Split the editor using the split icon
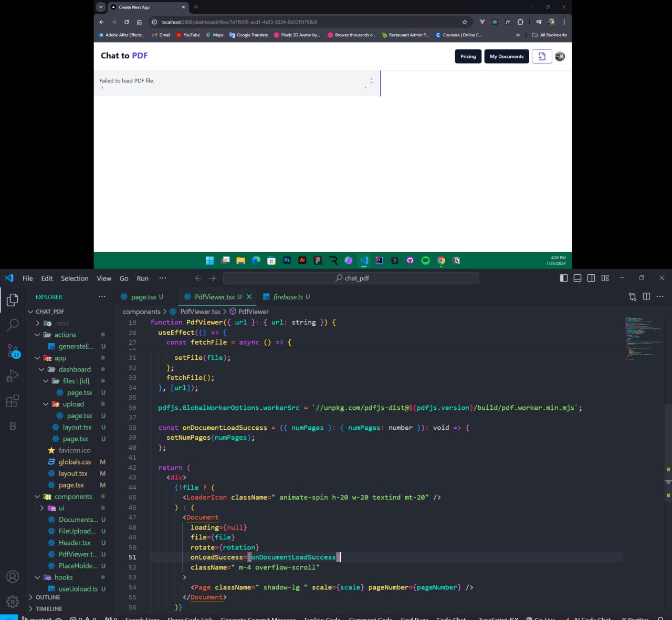672x620 pixels. click(646, 296)
